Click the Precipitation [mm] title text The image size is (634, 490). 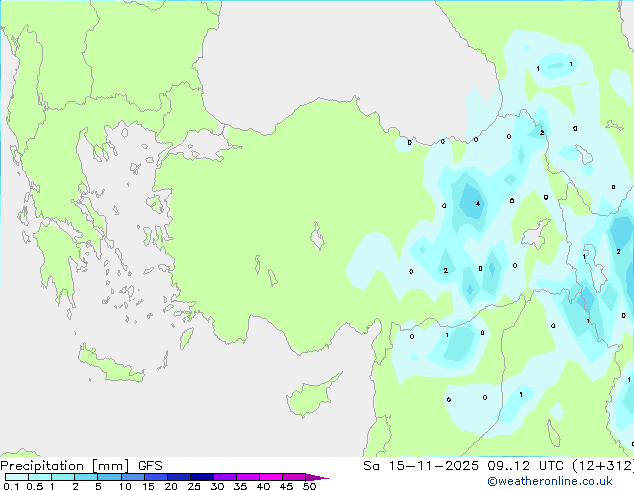point(65,466)
